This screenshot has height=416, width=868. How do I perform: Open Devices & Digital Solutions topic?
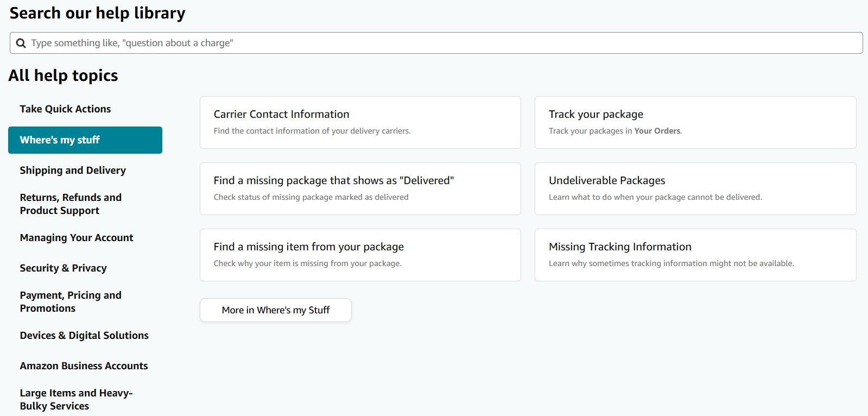84,336
